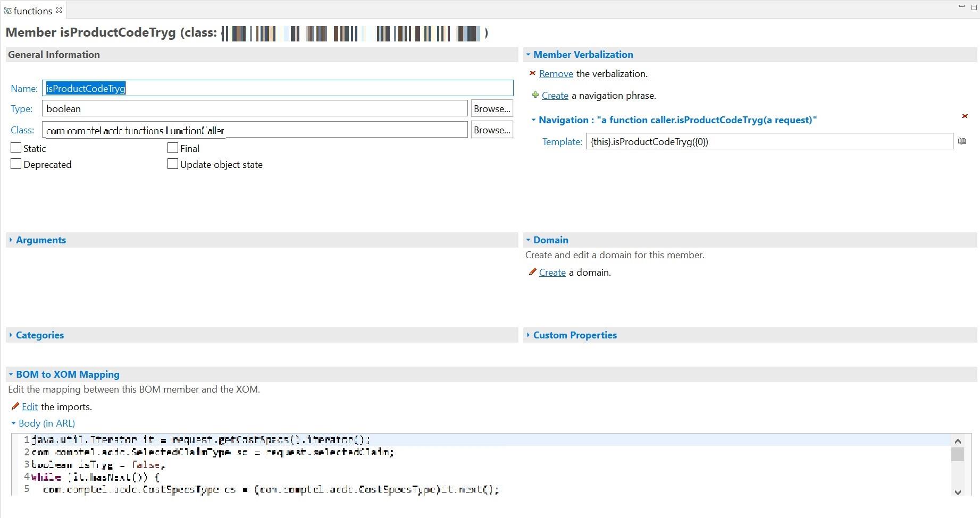Click the scroll-down arrow on the ARL body scrollbar

(958, 492)
